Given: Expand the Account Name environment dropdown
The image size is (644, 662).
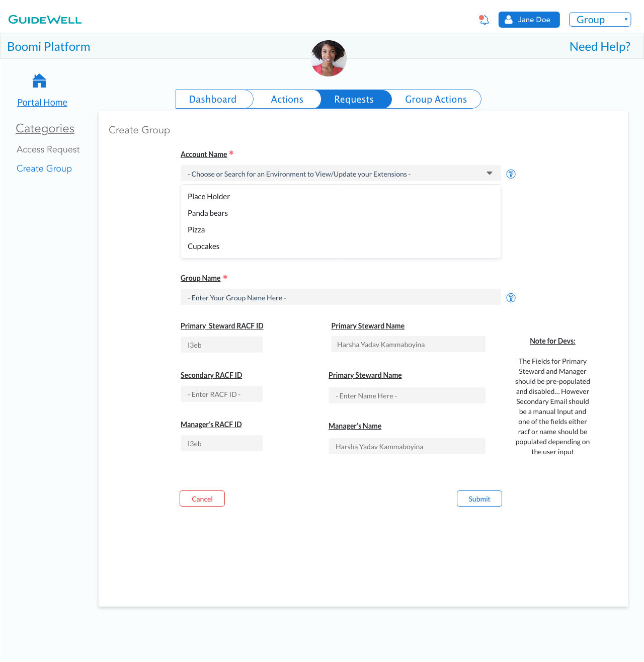Looking at the screenshot, I should click(x=341, y=173).
